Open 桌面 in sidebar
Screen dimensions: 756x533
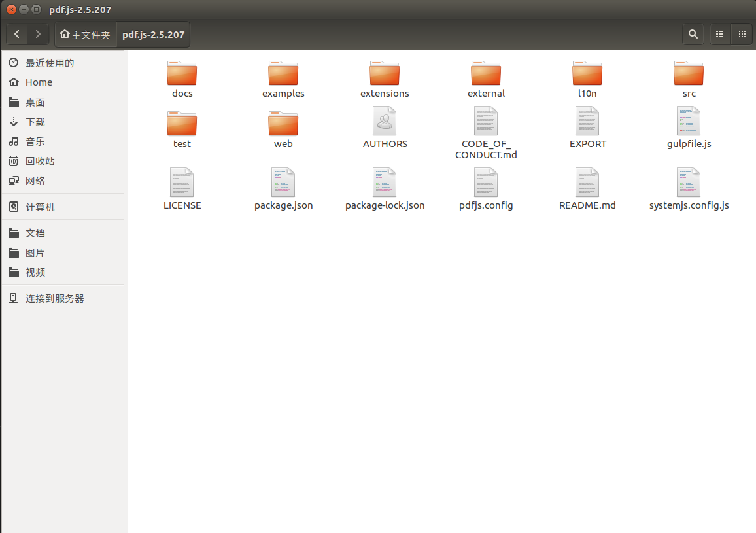coord(63,102)
